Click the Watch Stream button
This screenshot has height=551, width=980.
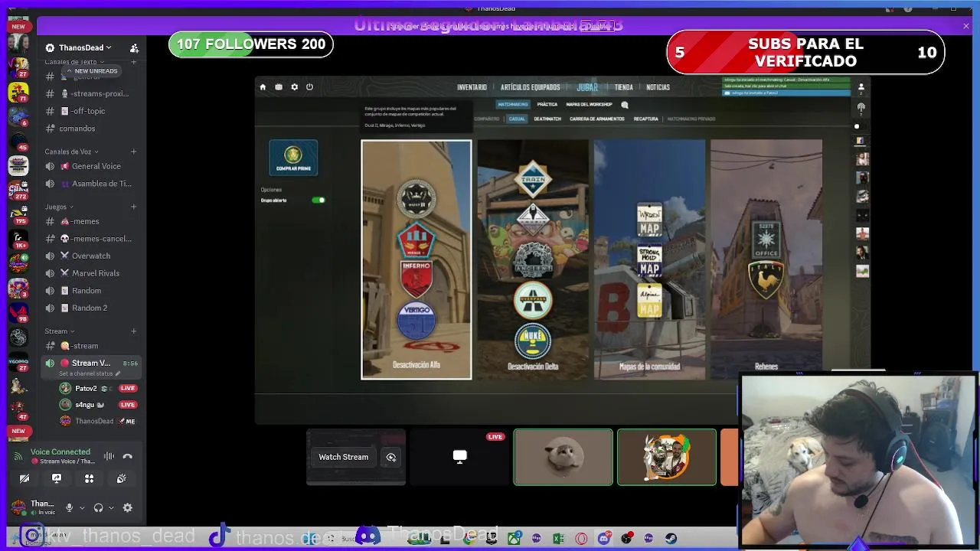pos(343,457)
